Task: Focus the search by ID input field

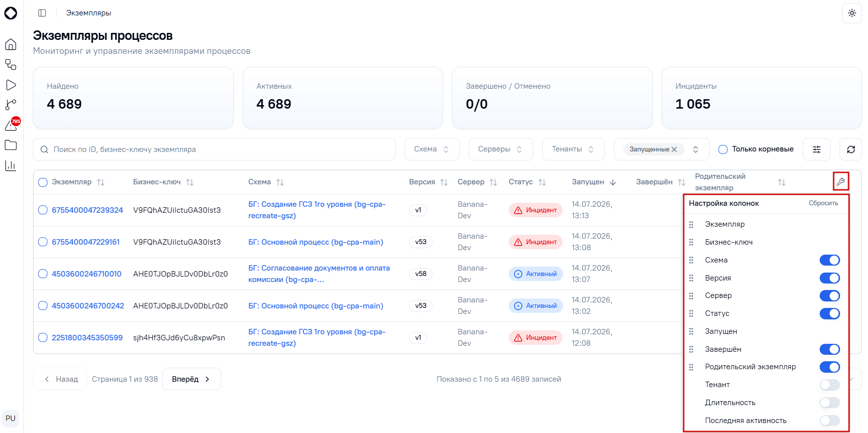Action: [x=214, y=149]
